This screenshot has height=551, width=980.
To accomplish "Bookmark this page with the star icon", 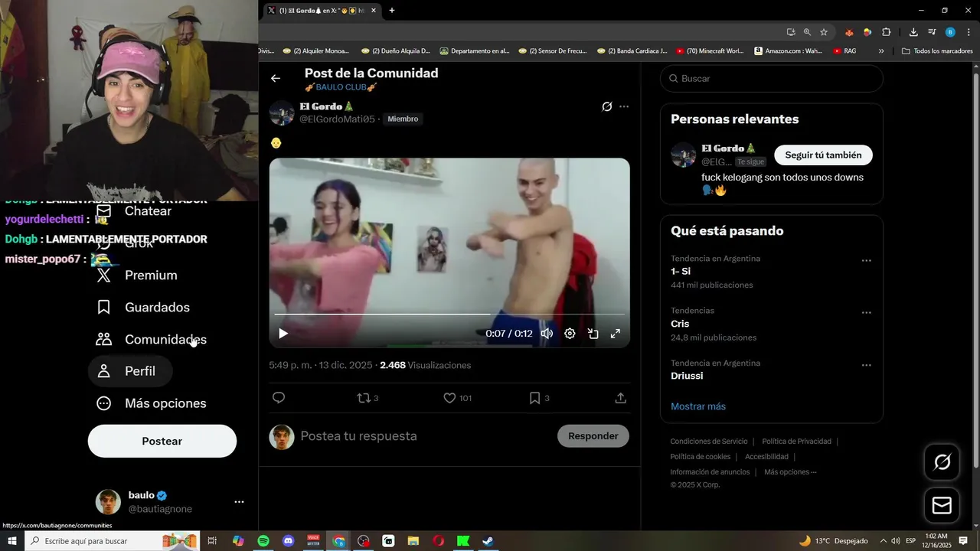I will 824,32.
